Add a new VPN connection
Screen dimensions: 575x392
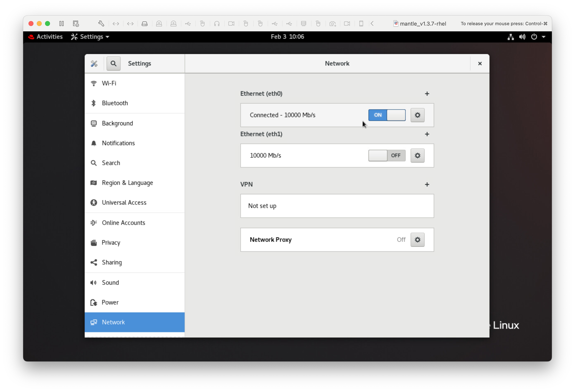point(427,184)
